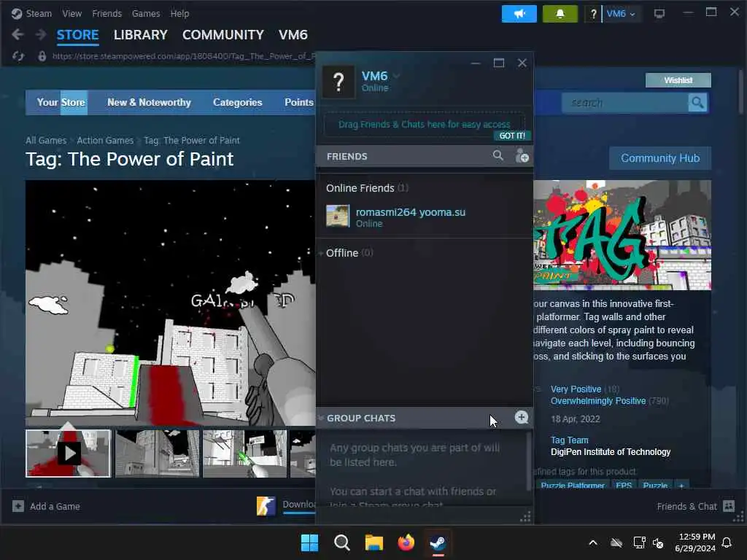The image size is (747, 560).
Task: Open the Help menu
Action: [179, 13]
